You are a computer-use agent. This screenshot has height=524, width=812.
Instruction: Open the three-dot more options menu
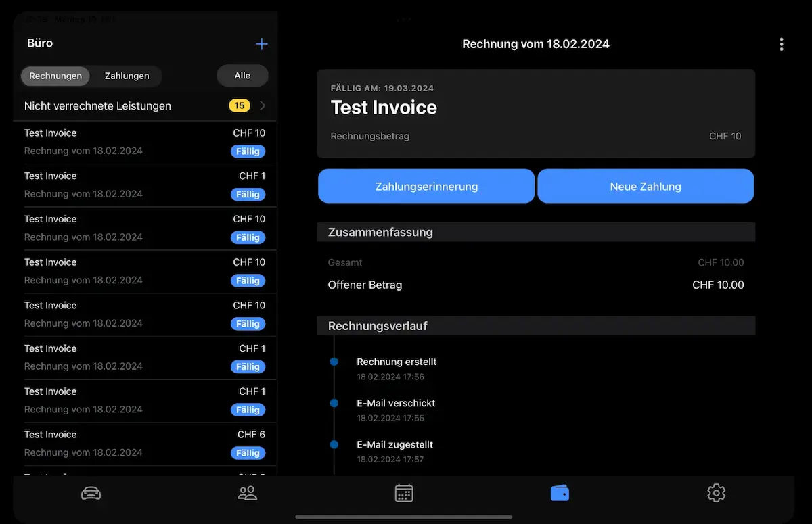point(782,45)
